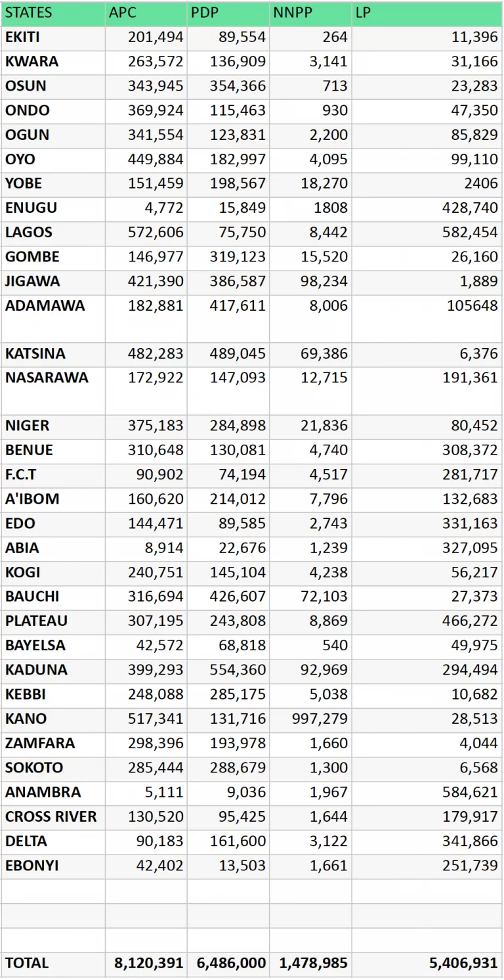Click the NNPP column header cell
This screenshot has height=980, width=504.
coord(310,13)
